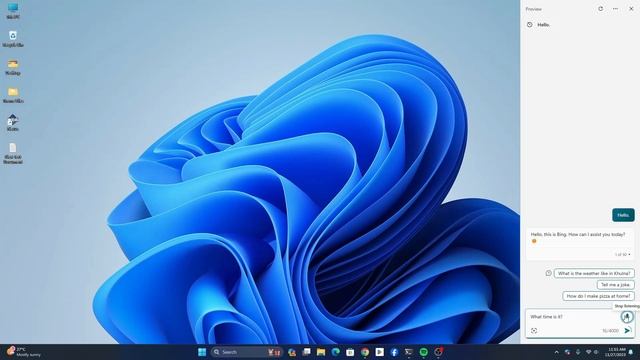
Task: Select the yellow folder desktop icon
Action: [x=13, y=95]
